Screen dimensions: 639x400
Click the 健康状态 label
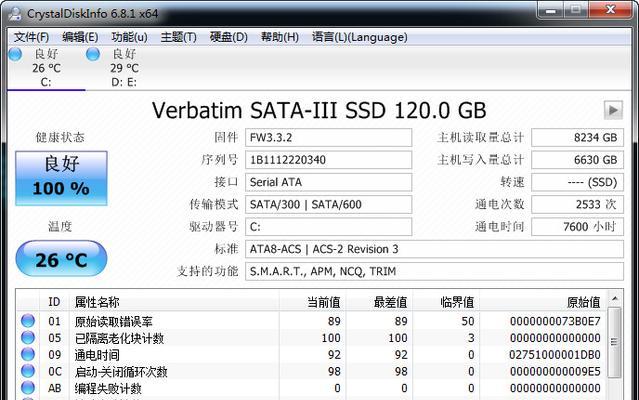60,137
